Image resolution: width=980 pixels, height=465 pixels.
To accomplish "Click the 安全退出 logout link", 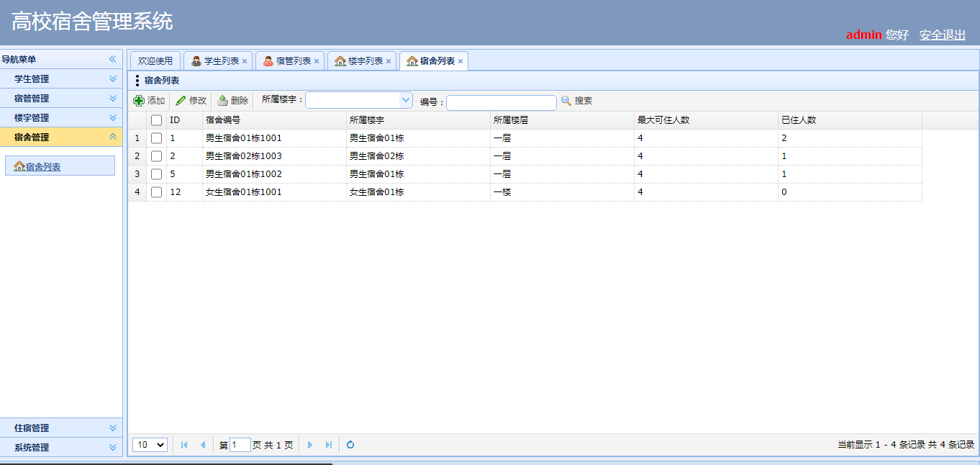I will click(943, 35).
